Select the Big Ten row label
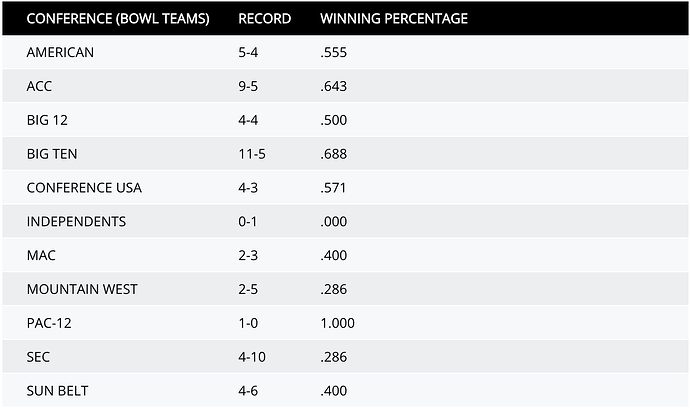Screen dimensions: 690x408 [x=52, y=154]
